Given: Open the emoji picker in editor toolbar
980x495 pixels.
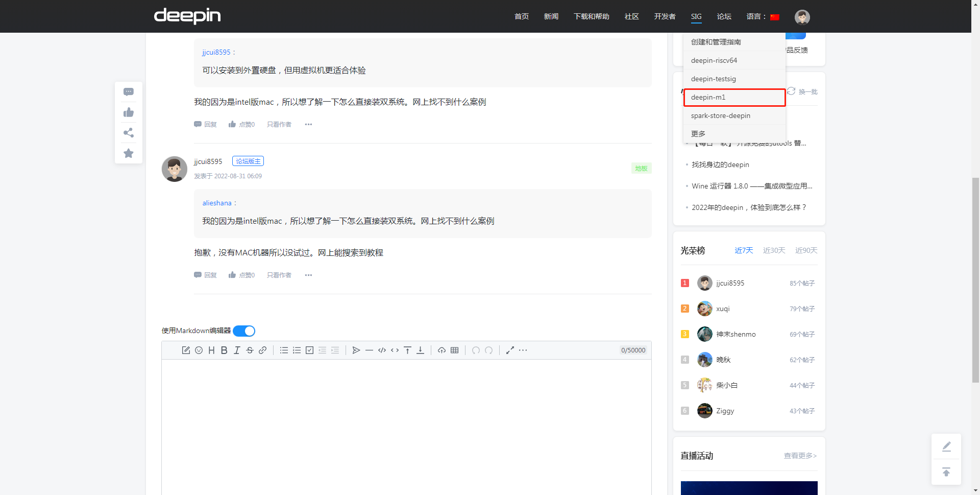Looking at the screenshot, I should pos(199,350).
